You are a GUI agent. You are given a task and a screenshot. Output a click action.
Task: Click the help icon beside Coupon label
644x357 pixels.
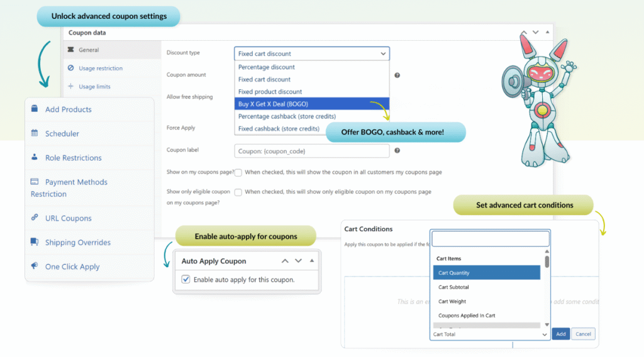point(397,151)
